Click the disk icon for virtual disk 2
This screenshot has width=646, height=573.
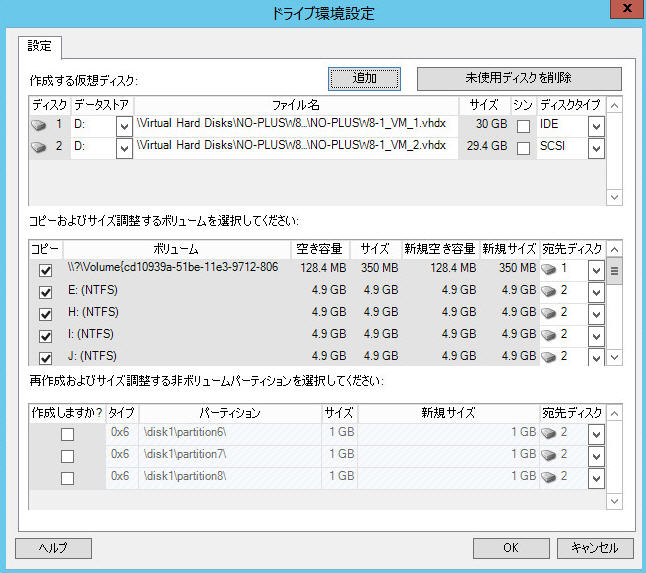tap(40, 147)
